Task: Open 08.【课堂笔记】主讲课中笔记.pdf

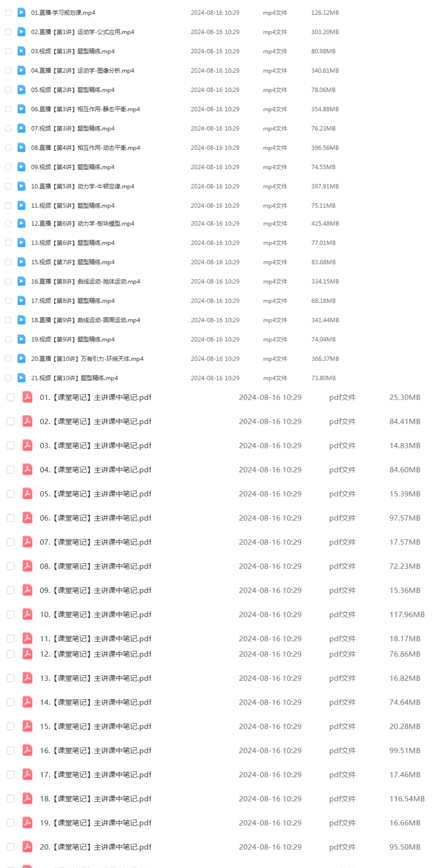Action: click(x=96, y=566)
